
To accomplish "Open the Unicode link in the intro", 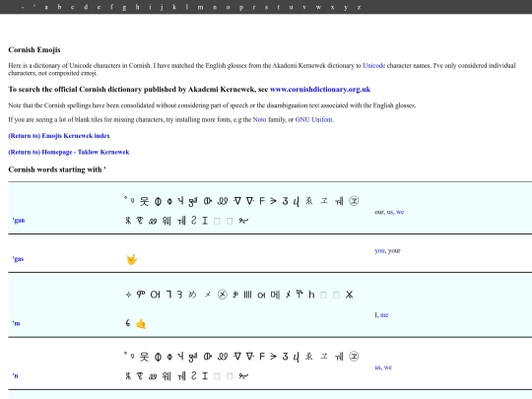I will [374, 65].
